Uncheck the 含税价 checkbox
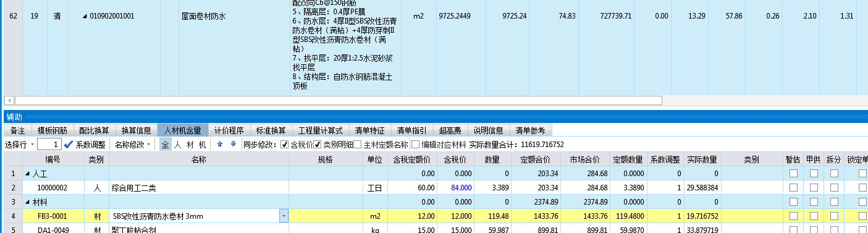The height and width of the screenshot is (233, 868). (x=284, y=145)
